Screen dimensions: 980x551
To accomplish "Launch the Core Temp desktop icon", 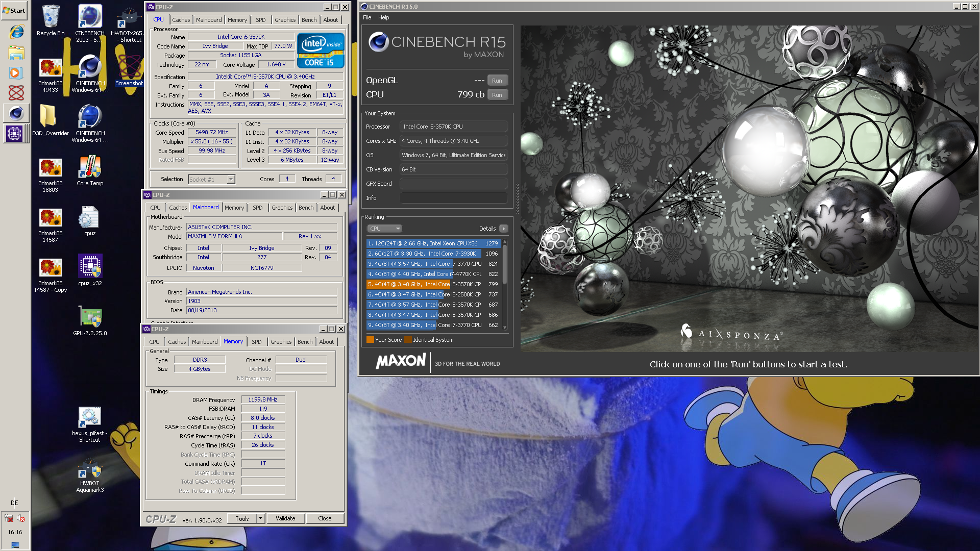I will tap(90, 171).
